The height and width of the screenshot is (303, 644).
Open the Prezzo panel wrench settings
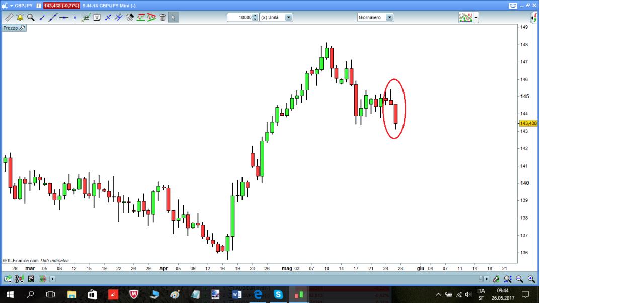[22, 28]
